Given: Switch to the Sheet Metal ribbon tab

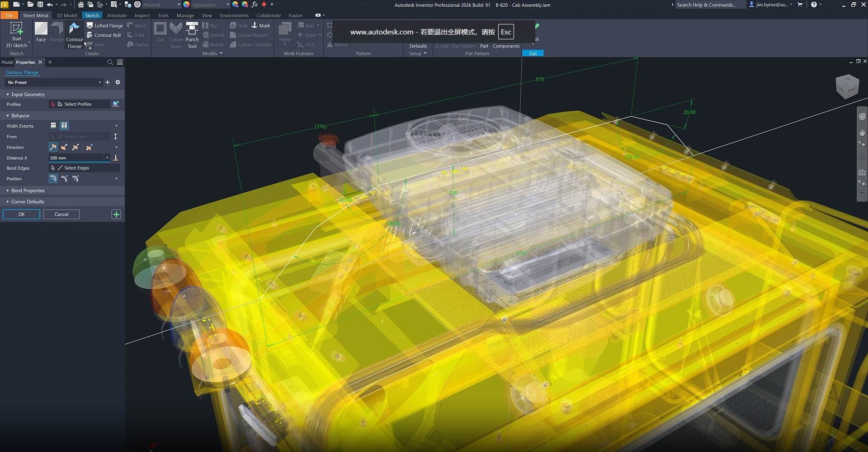Looking at the screenshot, I should point(35,15).
